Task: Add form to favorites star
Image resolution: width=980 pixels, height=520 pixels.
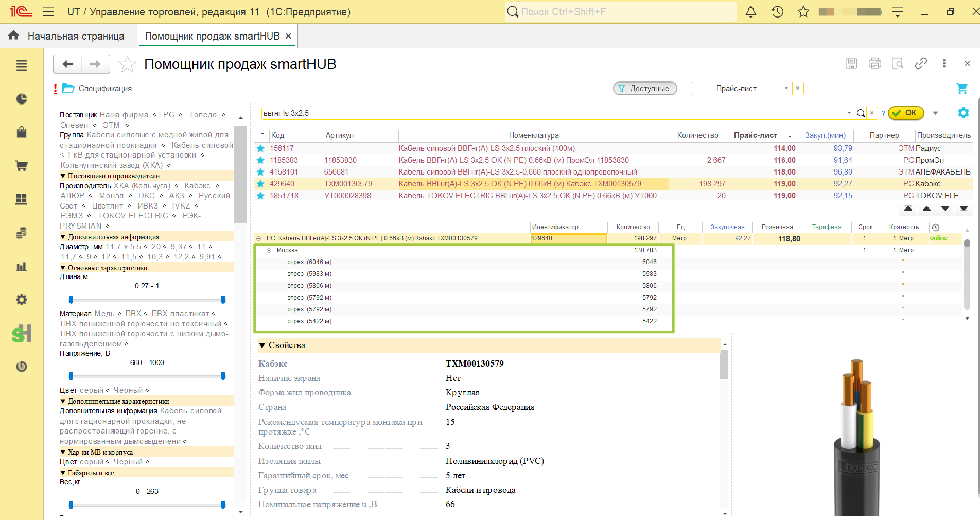Action: pos(127,64)
